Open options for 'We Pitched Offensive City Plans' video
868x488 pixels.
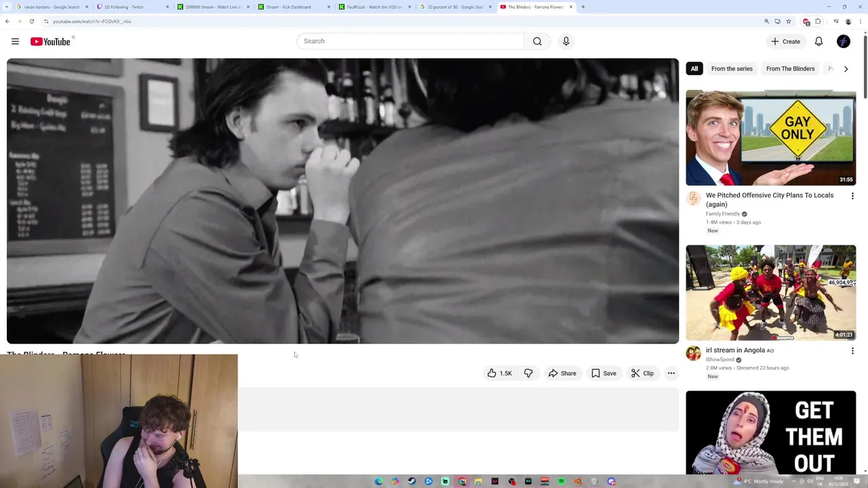coord(852,196)
